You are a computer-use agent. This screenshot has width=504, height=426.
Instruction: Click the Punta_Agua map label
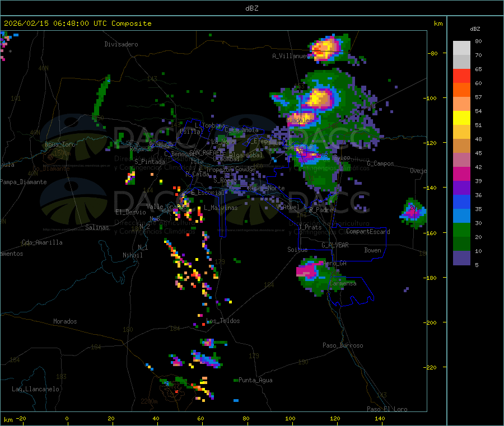point(255,380)
